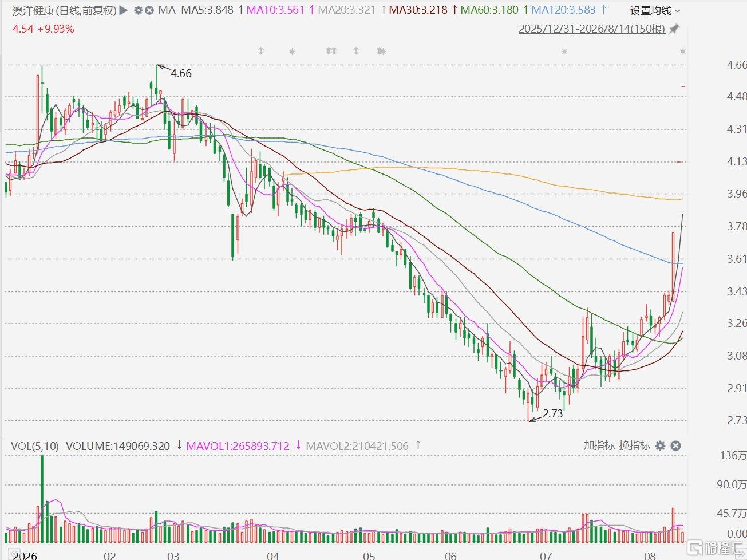Close the MA indicator with its X icon
Viewport: 747px width, 560px height.
149,10
